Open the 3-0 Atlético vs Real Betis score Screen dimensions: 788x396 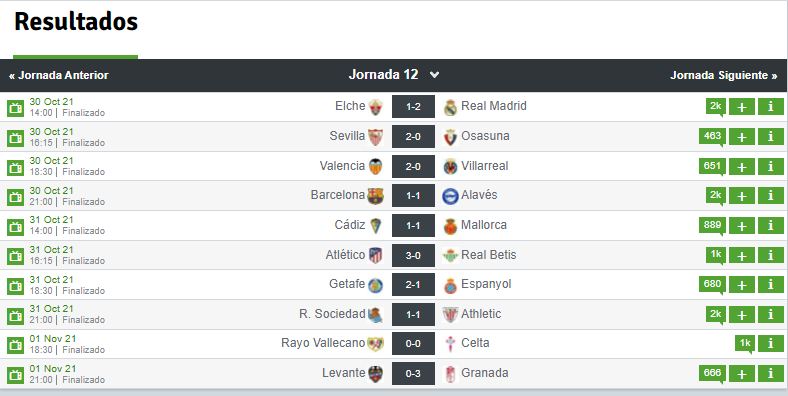tap(413, 255)
